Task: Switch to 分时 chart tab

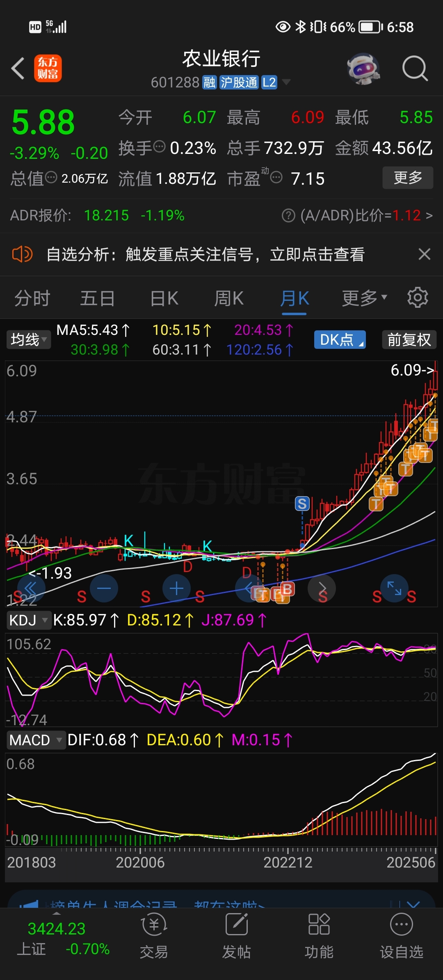Action: pyautogui.click(x=32, y=298)
